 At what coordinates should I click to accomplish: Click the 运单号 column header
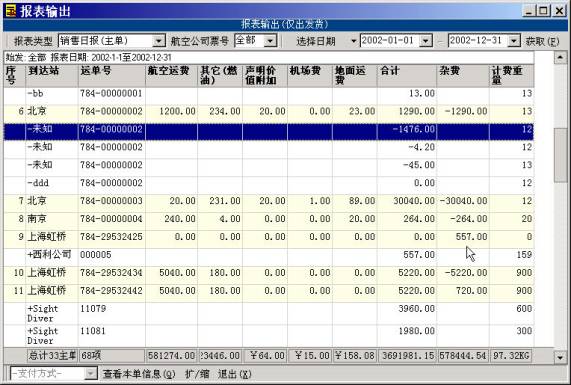(x=112, y=76)
